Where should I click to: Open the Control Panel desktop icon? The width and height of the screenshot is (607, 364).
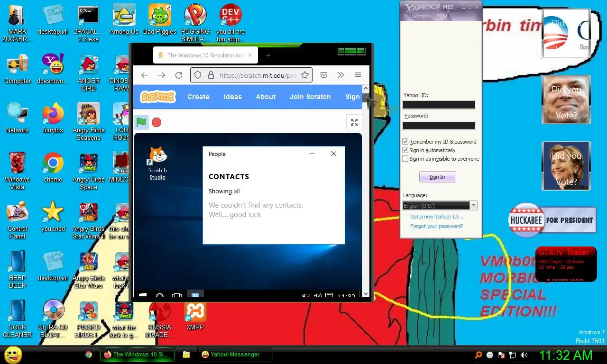coord(18,221)
